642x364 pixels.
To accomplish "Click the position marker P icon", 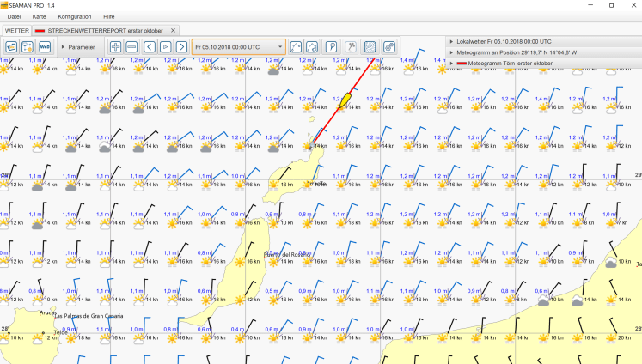I will [x=332, y=46].
